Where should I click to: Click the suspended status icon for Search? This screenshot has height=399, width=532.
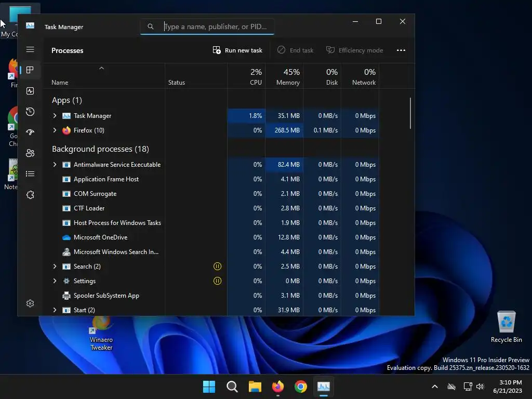(x=218, y=267)
